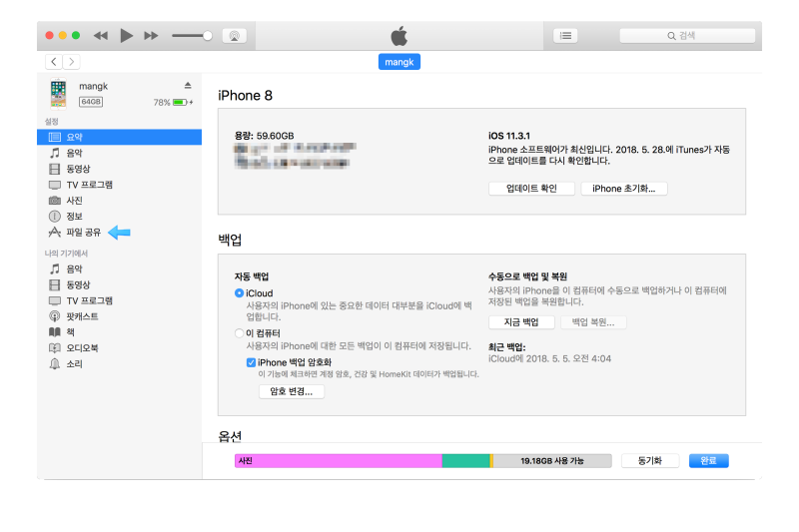Open 팟캐스트 in the sidebar
This screenshot has width=799, height=532.
pyautogui.click(x=119, y=316)
